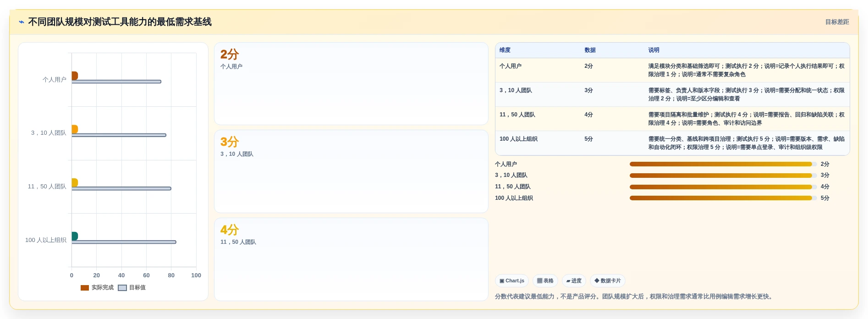Click the 表格 tag chip
Image resolution: width=868 pixels, height=319 pixels.
click(x=545, y=281)
